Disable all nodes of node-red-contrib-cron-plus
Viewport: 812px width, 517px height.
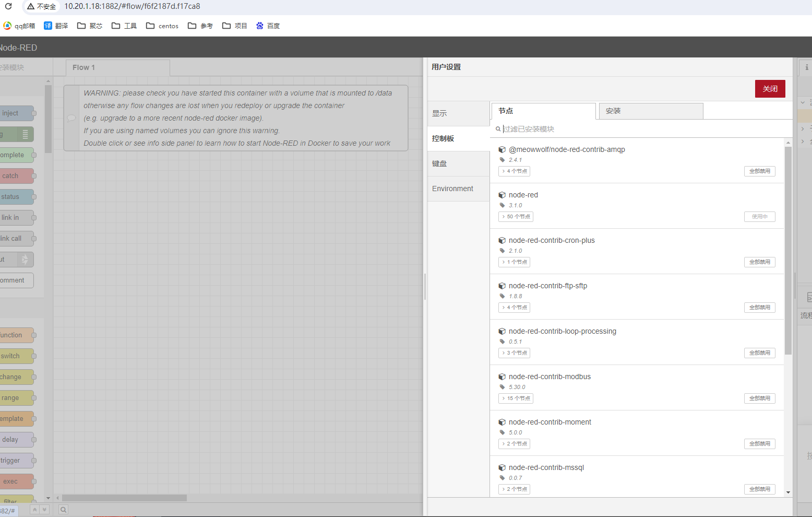click(x=759, y=262)
